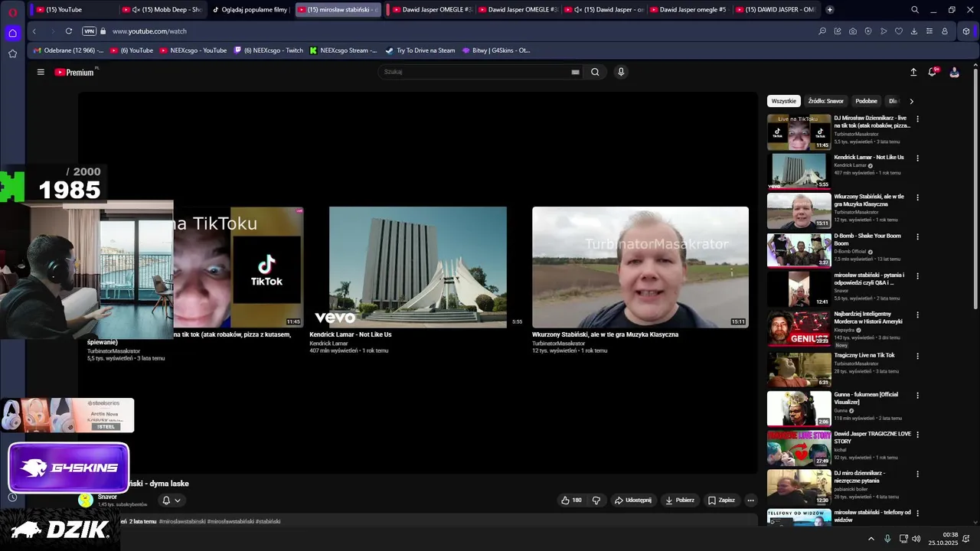Show more filter chips with right arrow
The image size is (980, 551).
point(911,101)
